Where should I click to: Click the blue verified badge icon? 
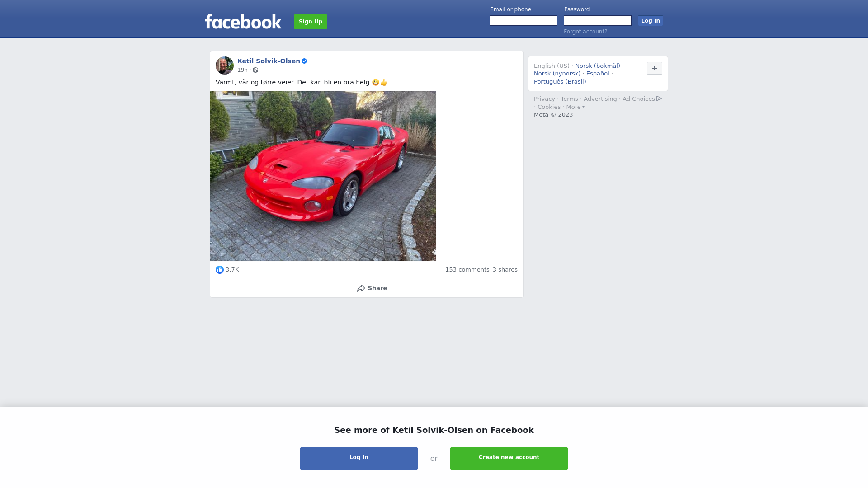(304, 61)
